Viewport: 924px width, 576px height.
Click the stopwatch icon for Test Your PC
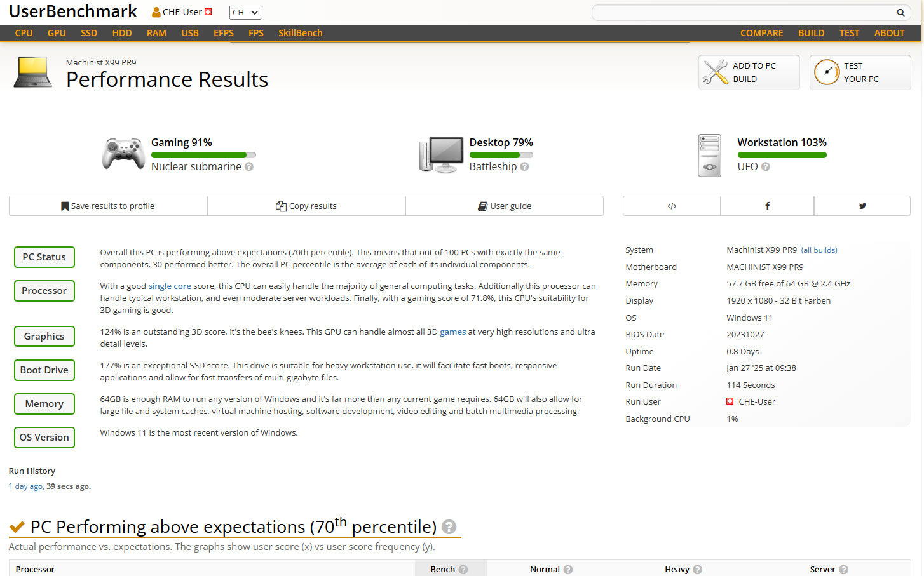point(827,72)
